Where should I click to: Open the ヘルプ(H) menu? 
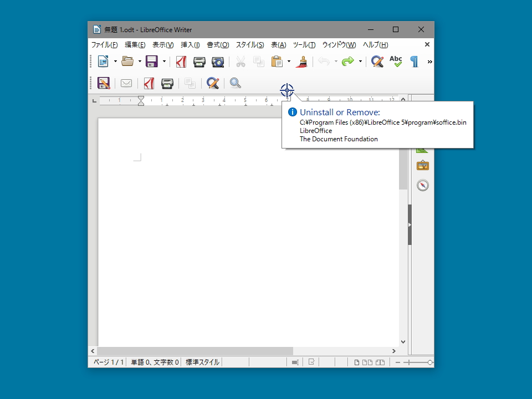376,45
